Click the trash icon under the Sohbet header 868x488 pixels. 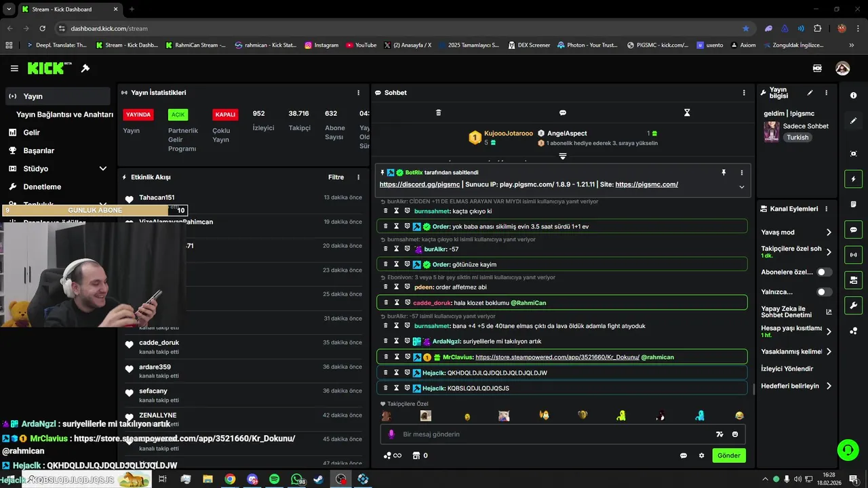point(438,113)
